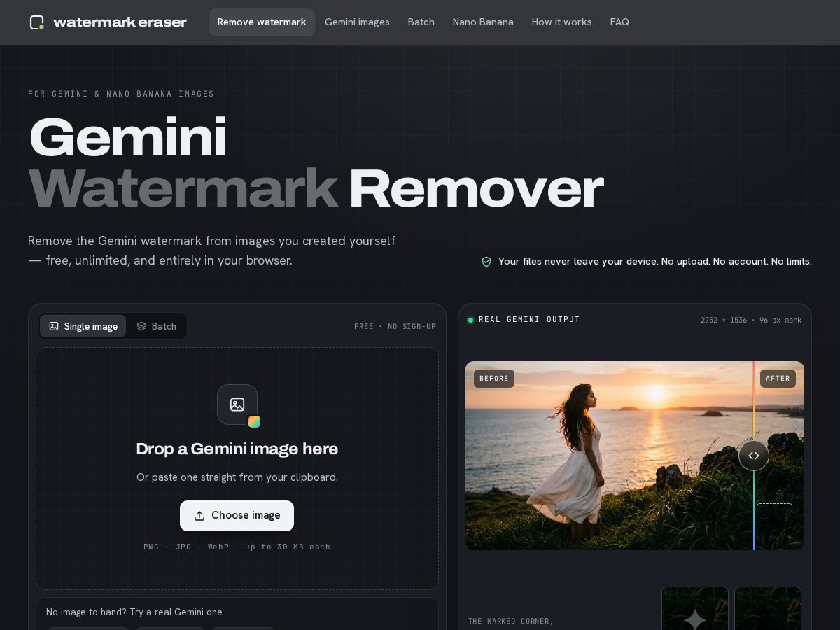This screenshot has height=630, width=840.
Task: Open the Nano Banana nav item
Action: (x=483, y=22)
